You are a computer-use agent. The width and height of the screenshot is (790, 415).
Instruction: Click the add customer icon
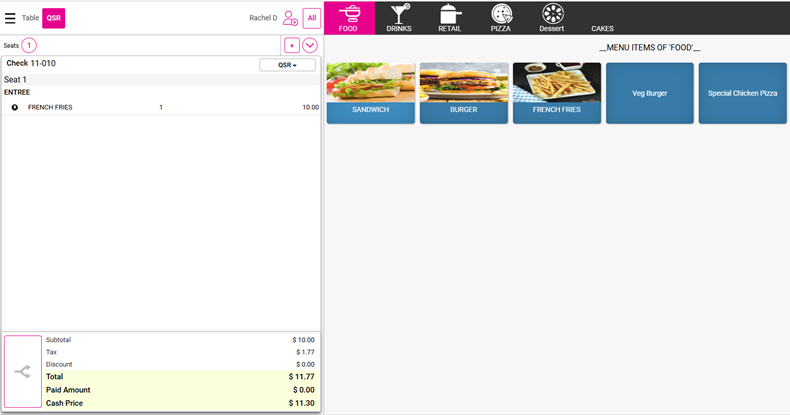pos(290,18)
